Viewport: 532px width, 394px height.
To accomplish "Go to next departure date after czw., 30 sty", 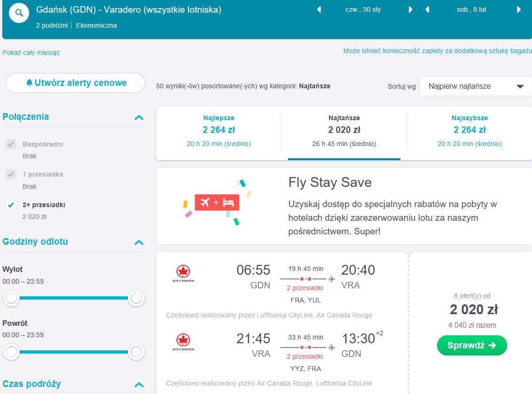I will [411, 9].
